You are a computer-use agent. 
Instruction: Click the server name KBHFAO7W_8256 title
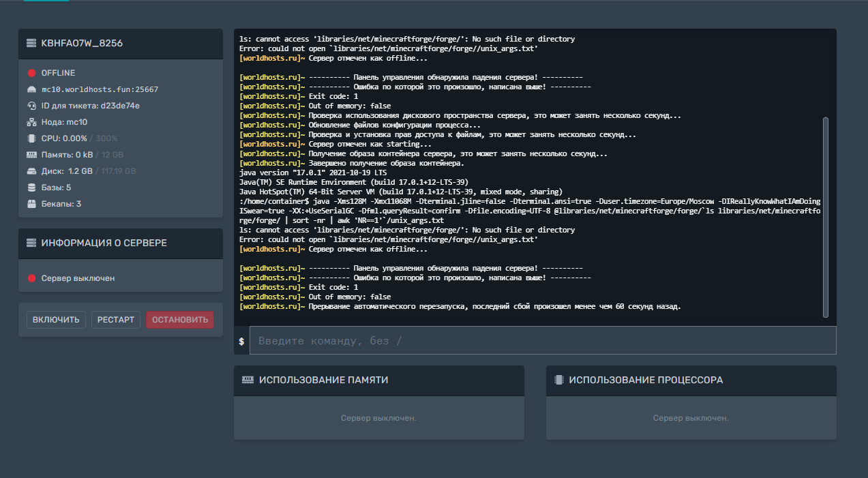[82, 44]
